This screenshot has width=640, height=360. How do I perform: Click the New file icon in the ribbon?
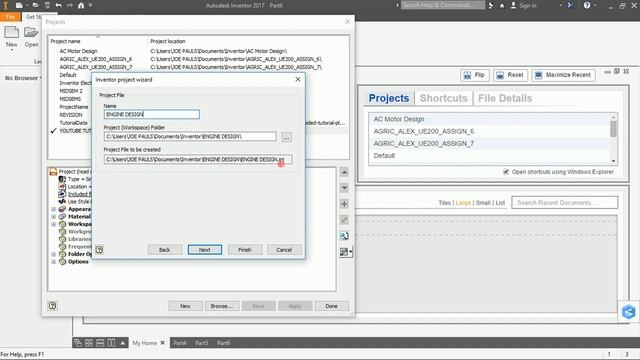[11, 33]
